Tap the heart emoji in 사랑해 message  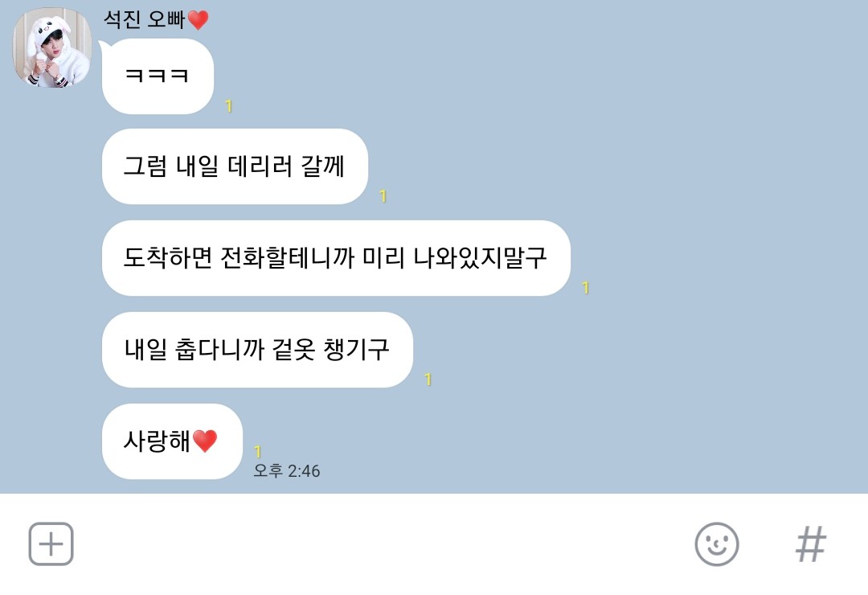205,441
